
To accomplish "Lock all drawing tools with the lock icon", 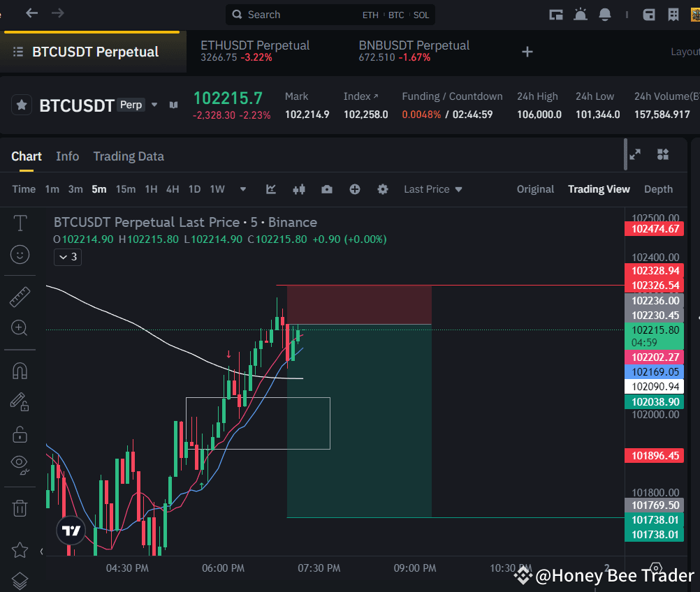I will click(x=20, y=434).
